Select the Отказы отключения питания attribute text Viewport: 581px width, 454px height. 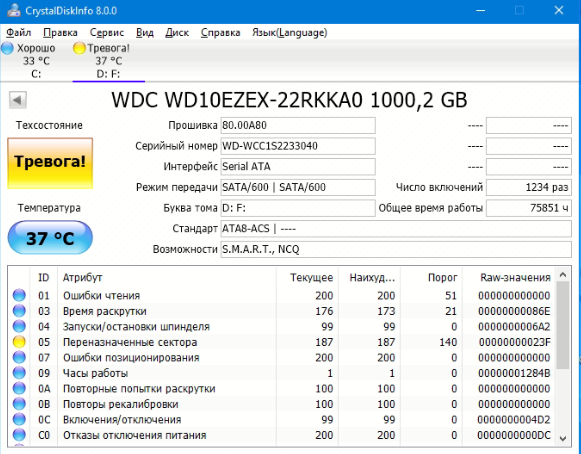coord(134,435)
